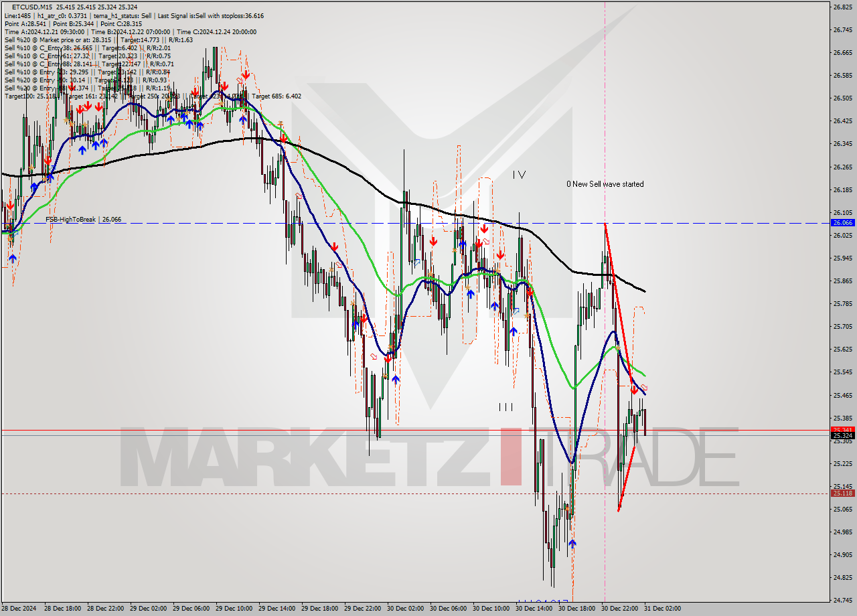Click the 'Sell %10 @ C_Entry38' line
857x616 pixels.
[87, 48]
